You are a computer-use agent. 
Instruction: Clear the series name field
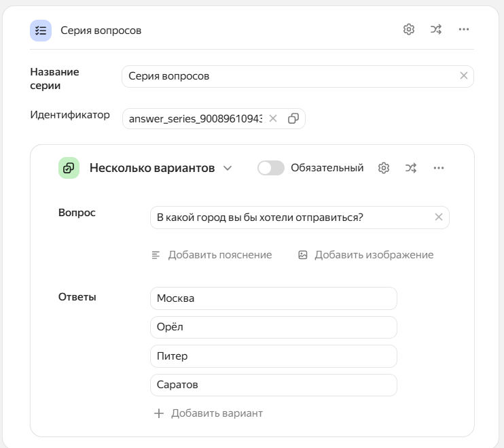pos(464,76)
